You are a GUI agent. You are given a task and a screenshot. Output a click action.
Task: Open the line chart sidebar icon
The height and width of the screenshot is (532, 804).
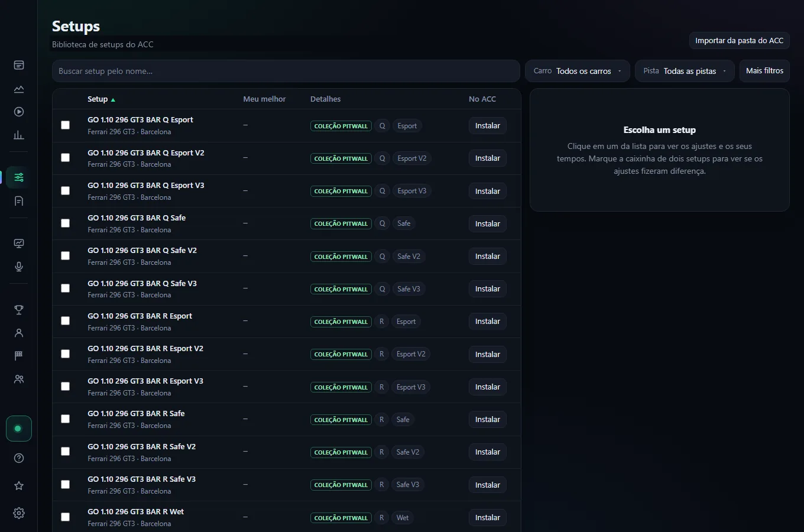click(19, 89)
